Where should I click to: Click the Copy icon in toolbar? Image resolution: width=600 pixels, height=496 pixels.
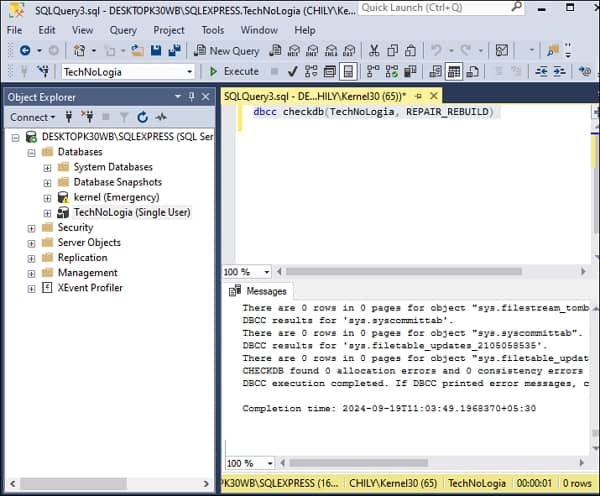[x=392, y=51]
